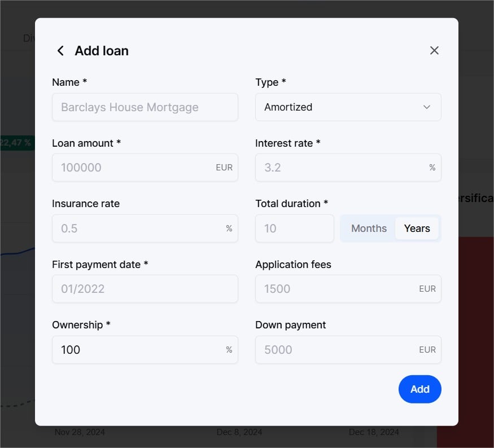Click the Application fees input field

[348, 289]
